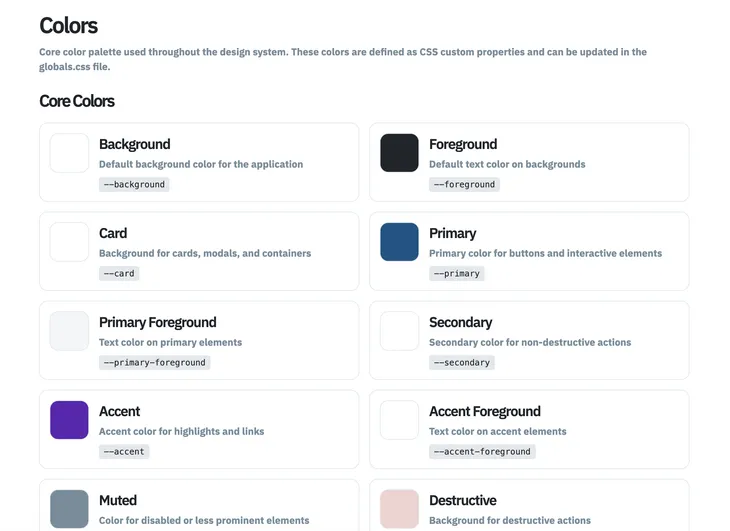The width and height of the screenshot is (730, 531).
Task: Select the --primary-foreground code tag
Action: pos(154,363)
